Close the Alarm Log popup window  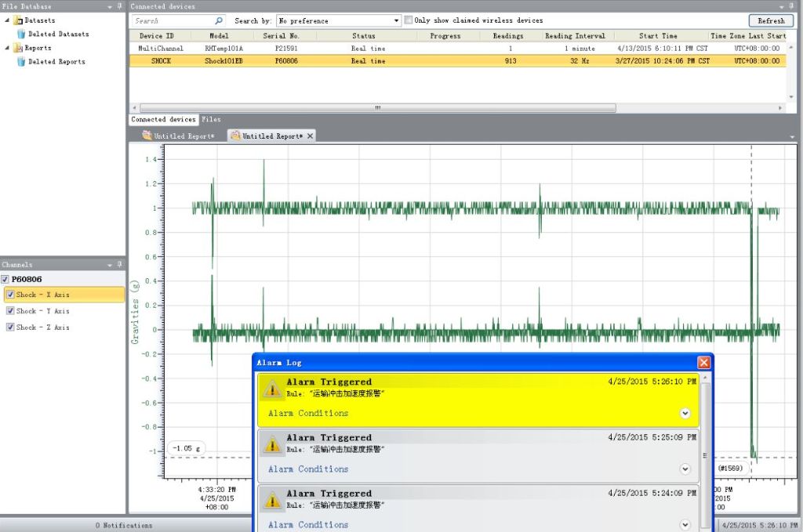click(703, 363)
